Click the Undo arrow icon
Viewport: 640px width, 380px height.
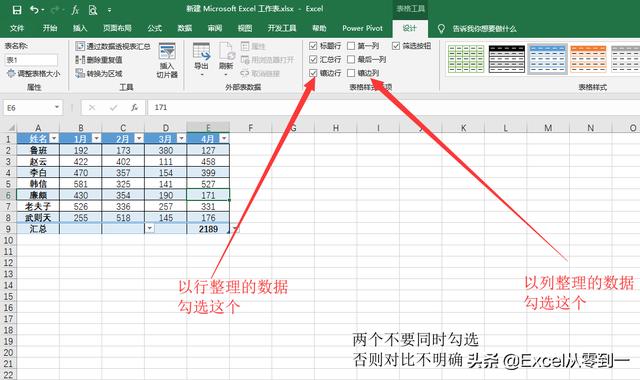click(x=34, y=9)
